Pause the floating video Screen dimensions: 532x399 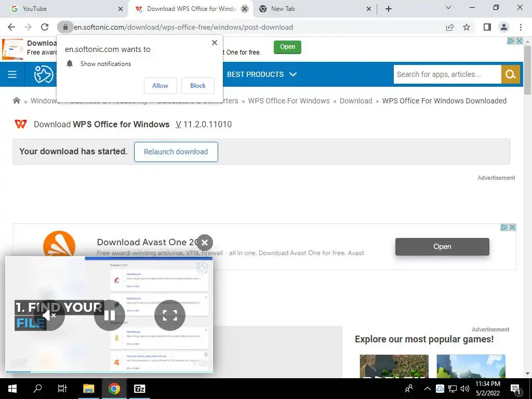(x=110, y=315)
